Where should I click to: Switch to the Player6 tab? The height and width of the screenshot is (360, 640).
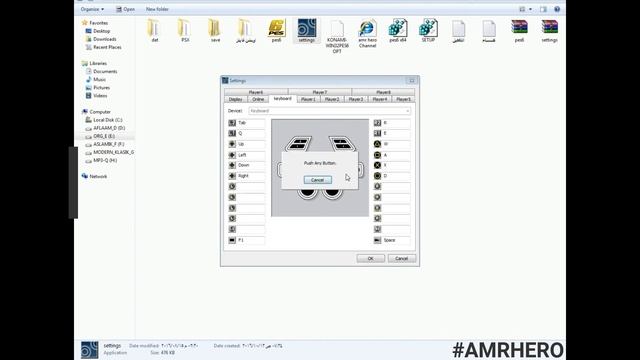tap(256, 92)
